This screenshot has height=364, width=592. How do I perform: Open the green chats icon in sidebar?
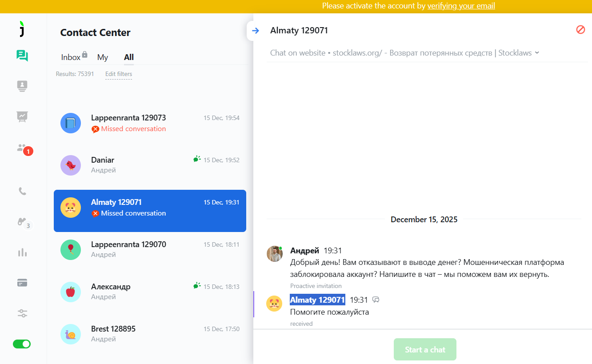(x=22, y=56)
